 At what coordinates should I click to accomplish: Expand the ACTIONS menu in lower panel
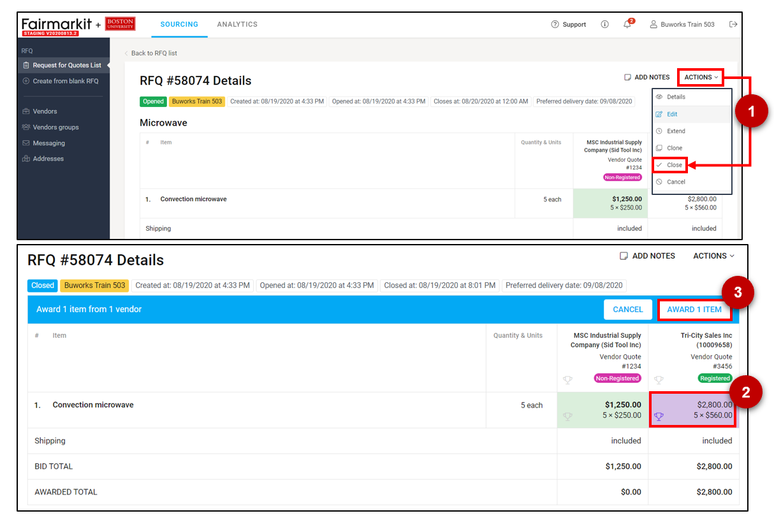(x=713, y=255)
